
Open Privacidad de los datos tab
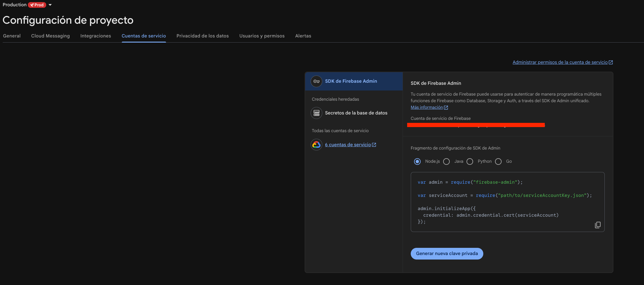202,36
